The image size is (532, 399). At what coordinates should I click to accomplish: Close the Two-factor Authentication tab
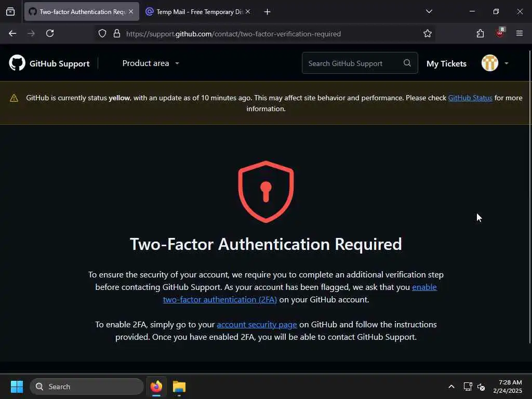[131, 11]
